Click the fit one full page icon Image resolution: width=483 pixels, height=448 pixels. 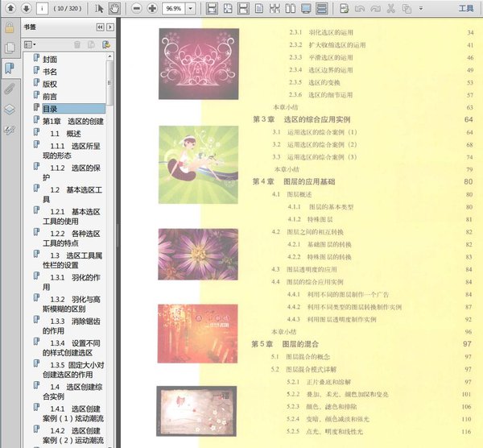(228, 8)
